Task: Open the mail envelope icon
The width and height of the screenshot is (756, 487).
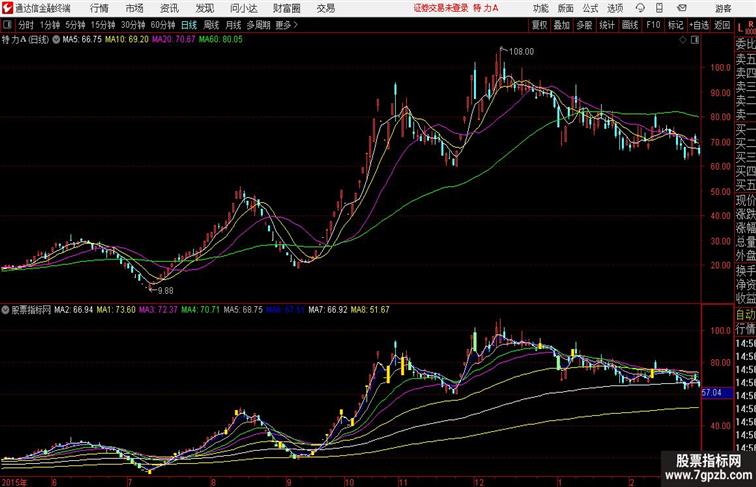Action: (682, 8)
